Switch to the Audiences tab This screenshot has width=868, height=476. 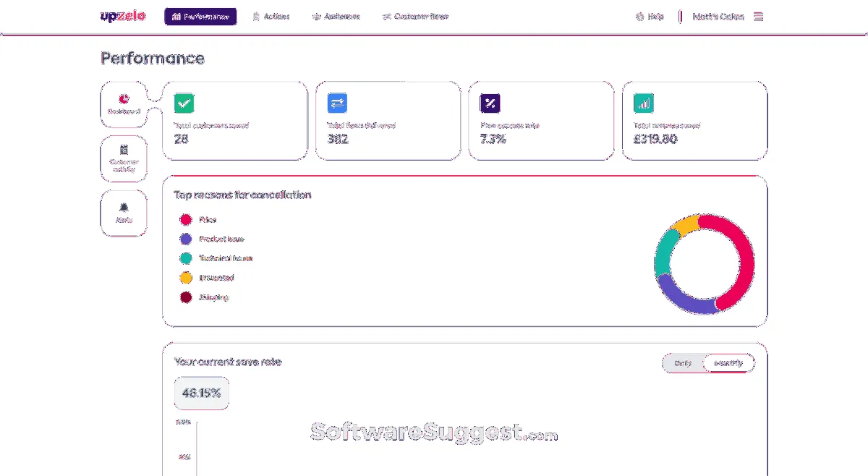click(x=336, y=17)
